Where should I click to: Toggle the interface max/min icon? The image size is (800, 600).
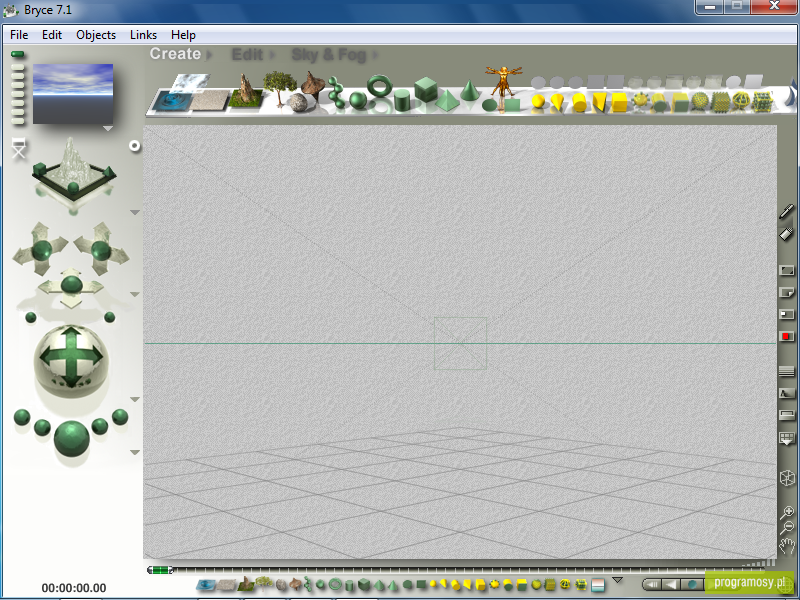pos(786,270)
